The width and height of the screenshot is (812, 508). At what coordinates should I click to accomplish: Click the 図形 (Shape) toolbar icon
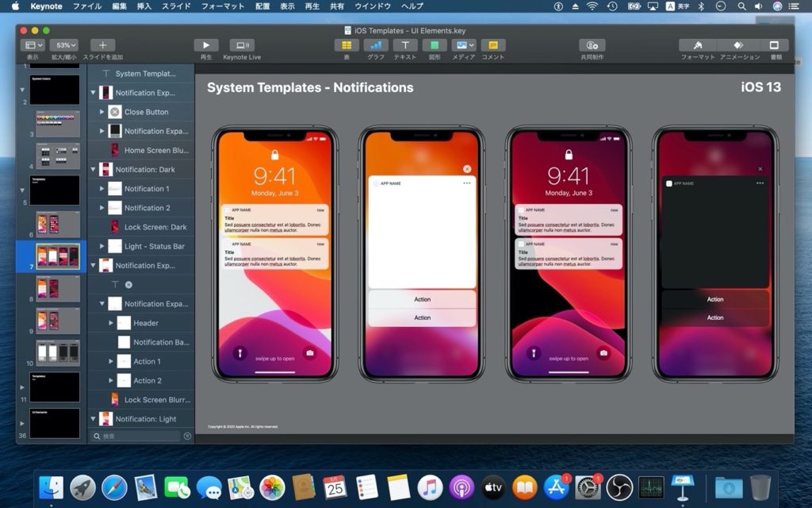[433, 46]
